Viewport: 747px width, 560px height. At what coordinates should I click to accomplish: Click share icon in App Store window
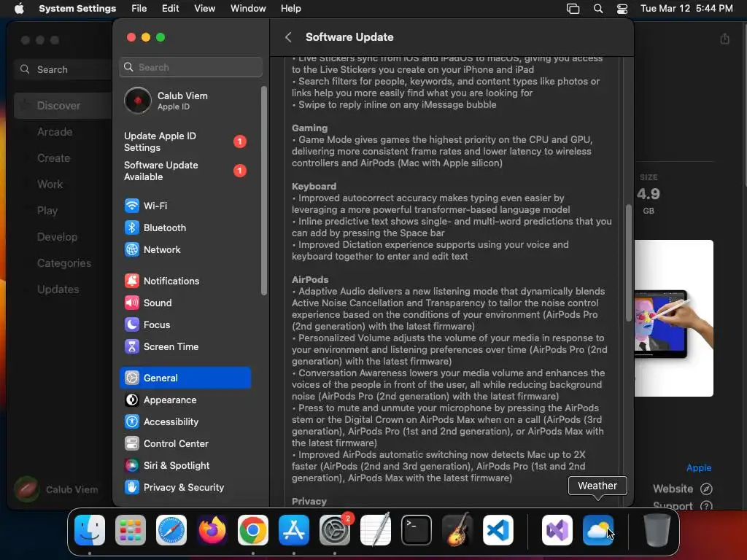[x=724, y=39]
